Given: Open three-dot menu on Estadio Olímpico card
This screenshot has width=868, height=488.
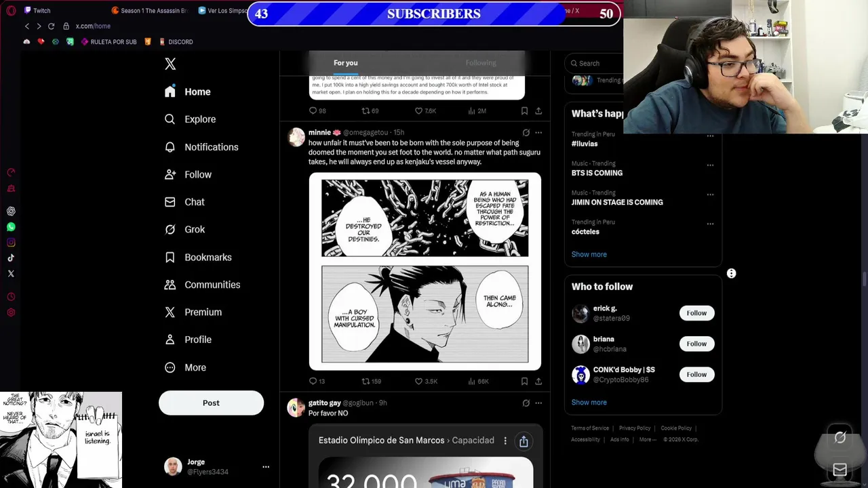Looking at the screenshot, I should pos(505,441).
